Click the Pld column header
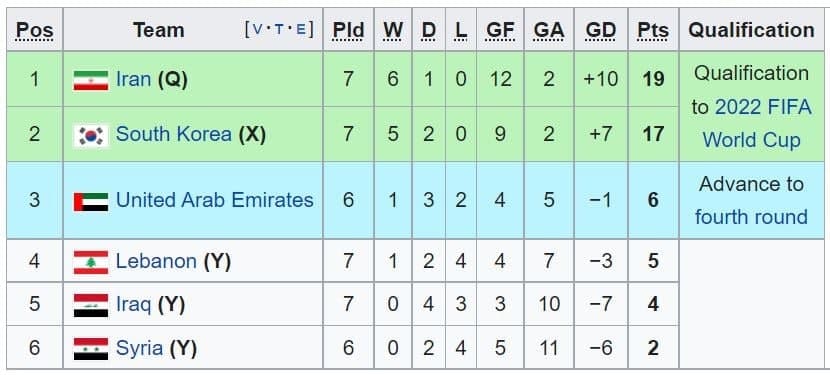This screenshot has width=830, height=375. 348,30
